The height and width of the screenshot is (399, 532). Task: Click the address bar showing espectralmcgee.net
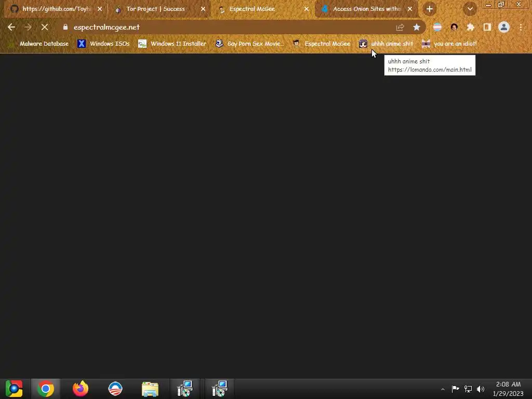coord(228,27)
